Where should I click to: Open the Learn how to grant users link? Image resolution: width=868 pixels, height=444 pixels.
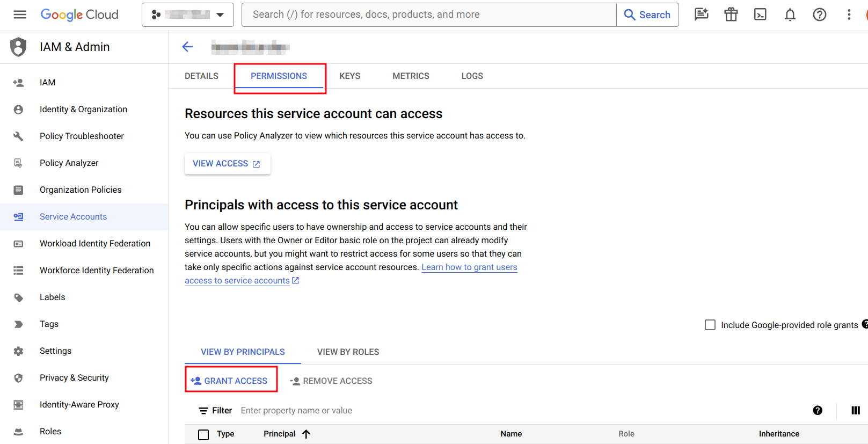click(469, 267)
